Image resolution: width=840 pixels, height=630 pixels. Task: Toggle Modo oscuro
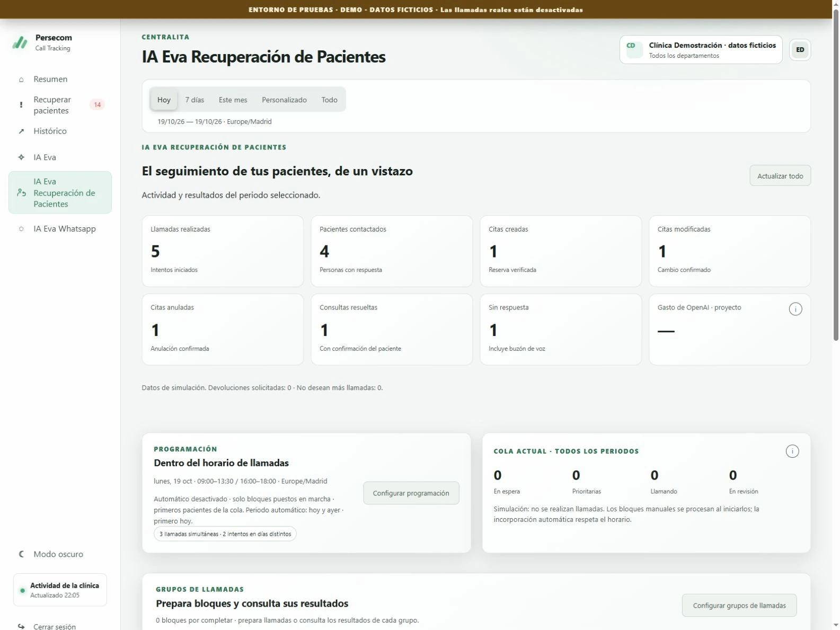coord(58,554)
